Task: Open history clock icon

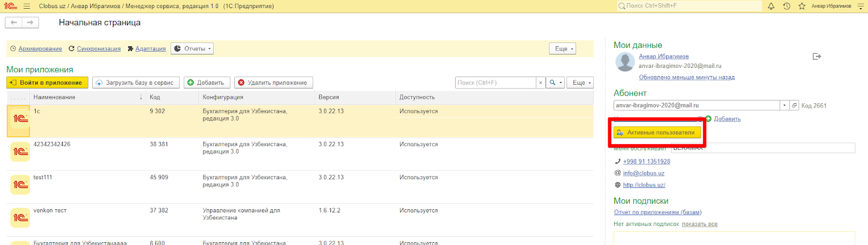Action: [787, 7]
